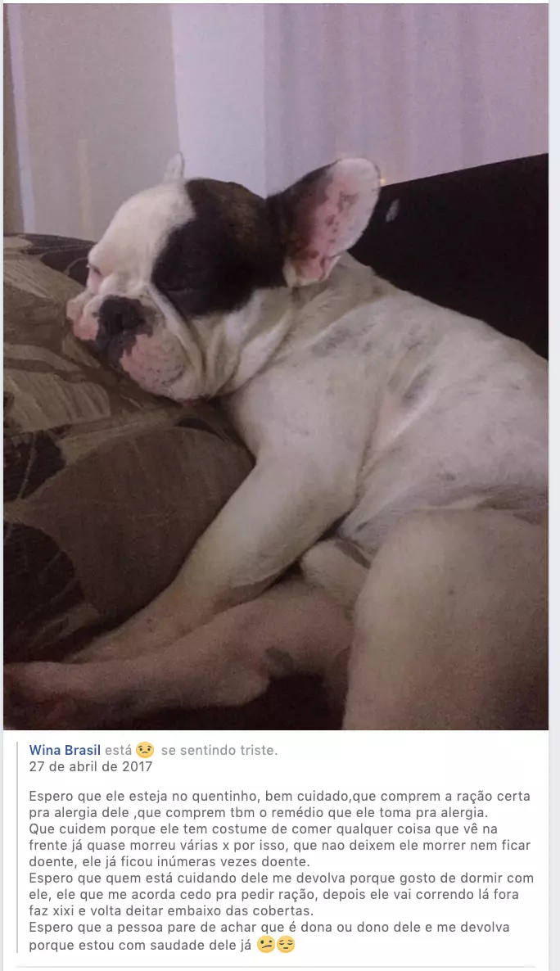560x971 pixels.
Task: Click the vertical quote bar beside post text
Action: coord(17,847)
